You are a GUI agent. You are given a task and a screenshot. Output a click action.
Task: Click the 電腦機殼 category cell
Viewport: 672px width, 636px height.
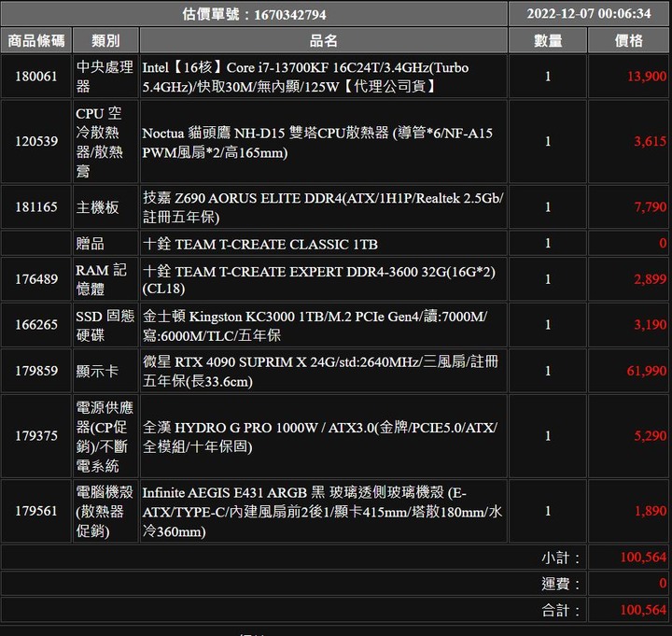(x=105, y=511)
